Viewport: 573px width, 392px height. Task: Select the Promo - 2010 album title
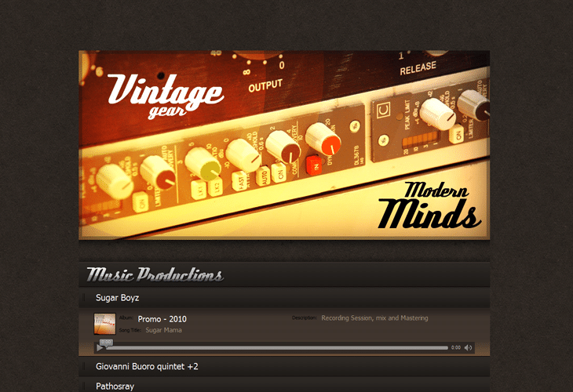(x=162, y=319)
